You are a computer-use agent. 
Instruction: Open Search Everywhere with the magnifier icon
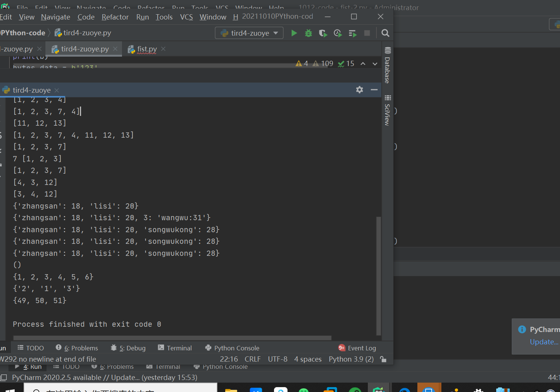[385, 33]
